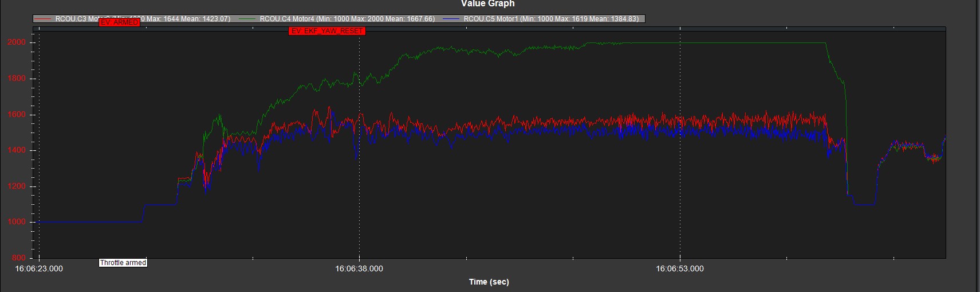The image size is (980, 292).
Task: Click the Time (sec) axis title
Action: point(489,282)
